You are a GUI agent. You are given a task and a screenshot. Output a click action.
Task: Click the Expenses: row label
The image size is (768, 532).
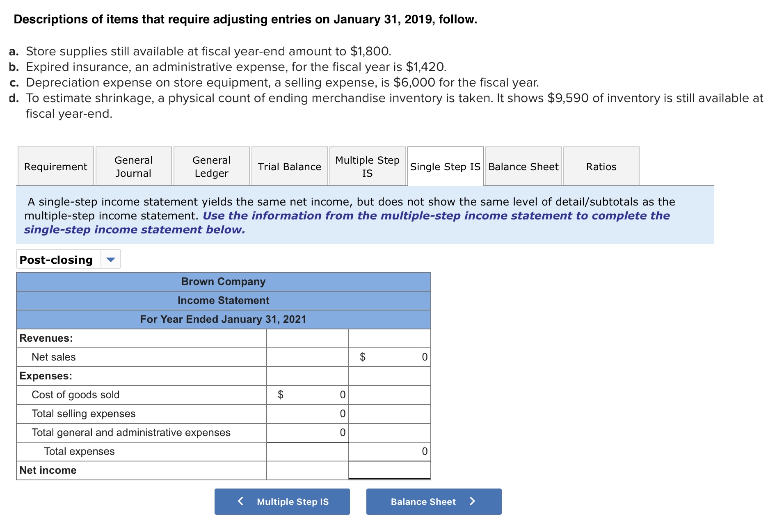(46, 376)
